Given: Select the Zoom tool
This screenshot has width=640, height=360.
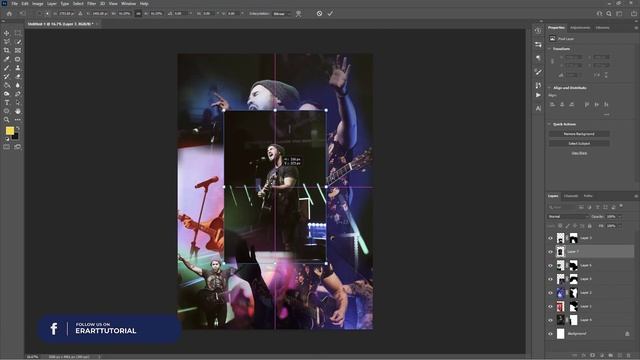Looking at the screenshot, I should pyautogui.click(x=7, y=120).
